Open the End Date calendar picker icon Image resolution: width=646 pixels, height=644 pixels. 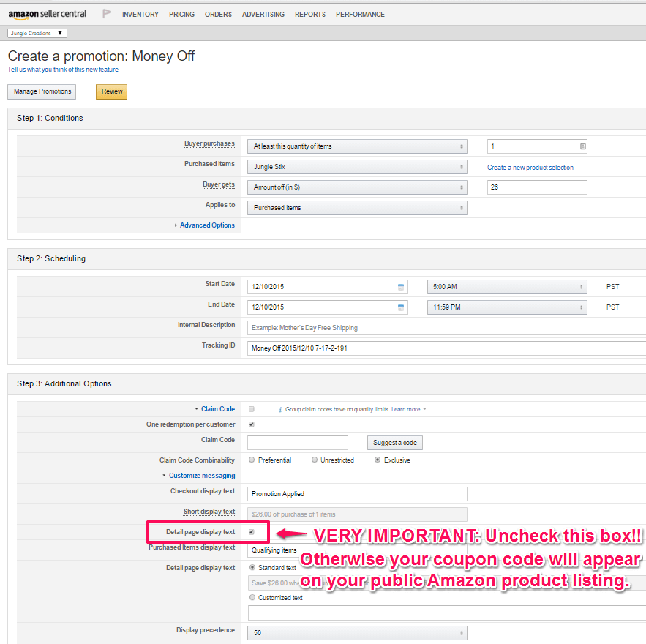point(400,307)
